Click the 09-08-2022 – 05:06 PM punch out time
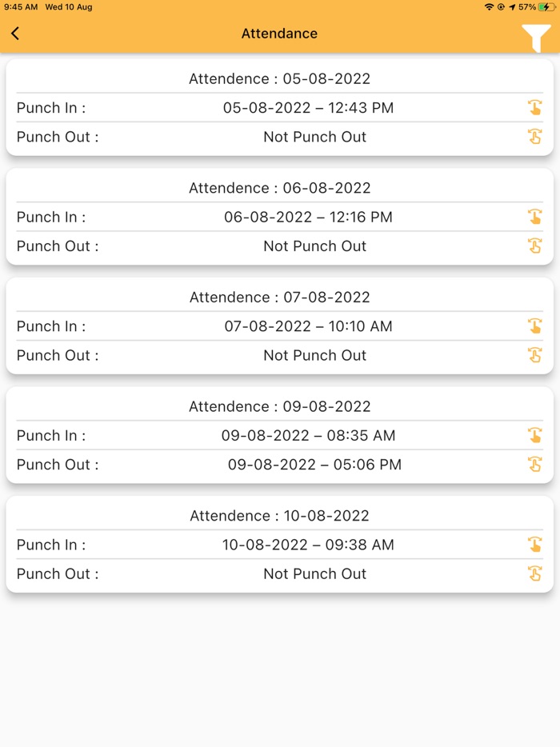This screenshot has width=560, height=747. click(x=314, y=465)
